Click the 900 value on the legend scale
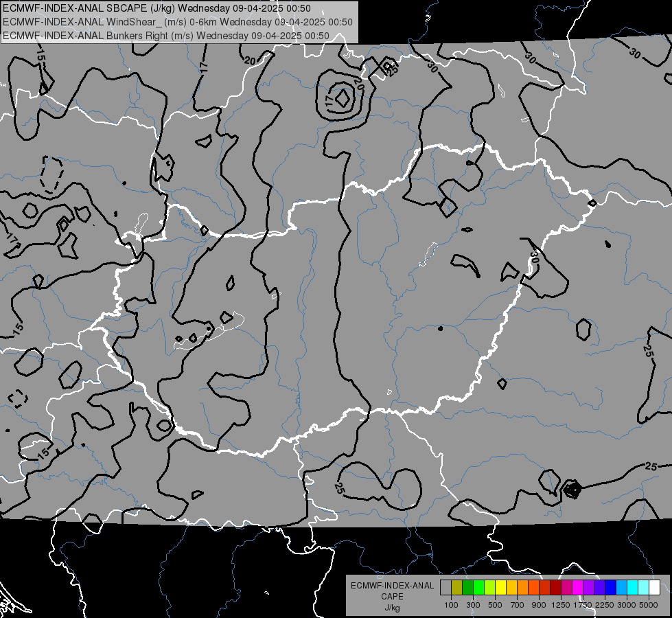Viewport: 672px width, 618px height. click(x=539, y=605)
